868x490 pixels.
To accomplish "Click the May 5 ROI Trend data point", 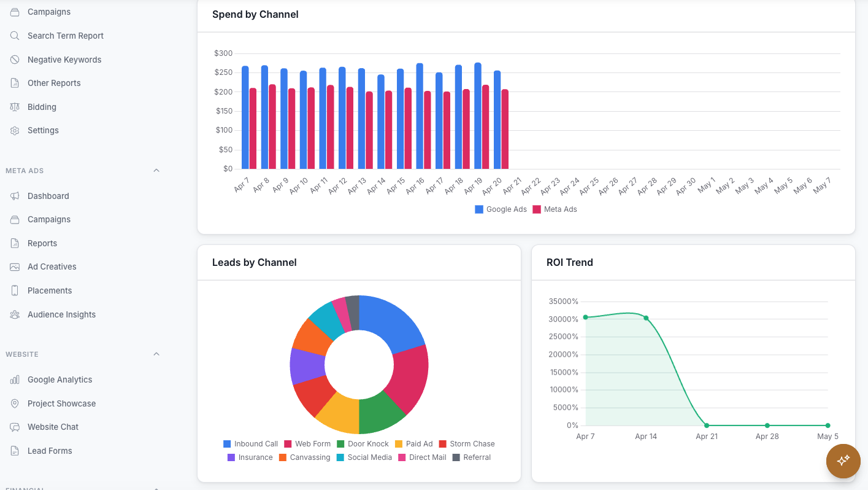I will pos(828,426).
